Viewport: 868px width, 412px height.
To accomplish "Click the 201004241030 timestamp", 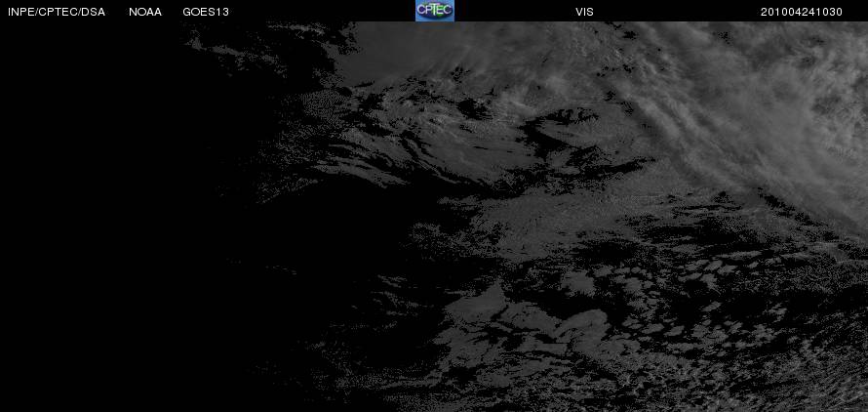I will coord(801,12).
